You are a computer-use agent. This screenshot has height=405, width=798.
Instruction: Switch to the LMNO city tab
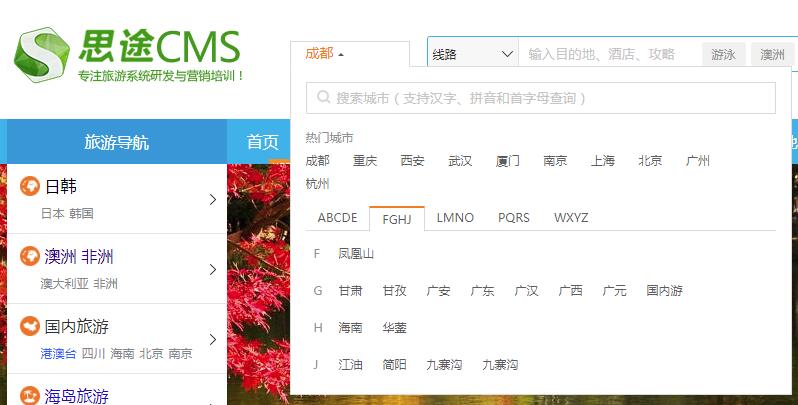coord(455,218)
